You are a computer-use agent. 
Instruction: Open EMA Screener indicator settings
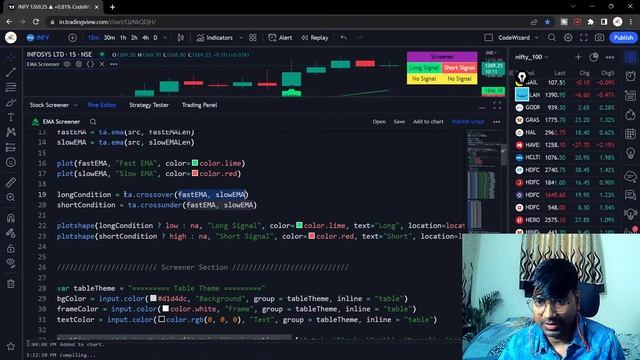(79, 64)
